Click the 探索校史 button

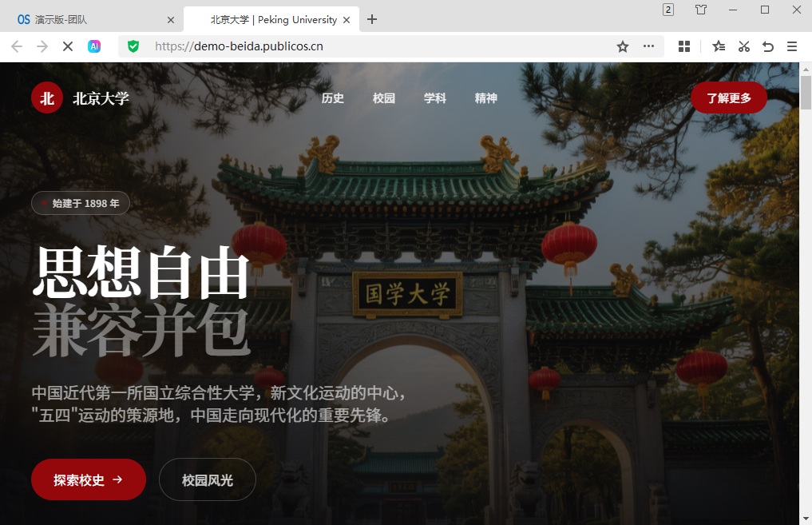click(89, 479)
